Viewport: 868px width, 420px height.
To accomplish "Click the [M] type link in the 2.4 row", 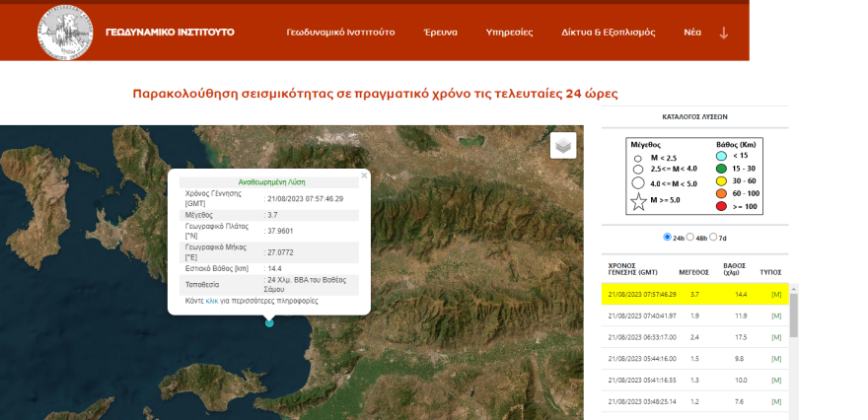I will click(776, 337).
